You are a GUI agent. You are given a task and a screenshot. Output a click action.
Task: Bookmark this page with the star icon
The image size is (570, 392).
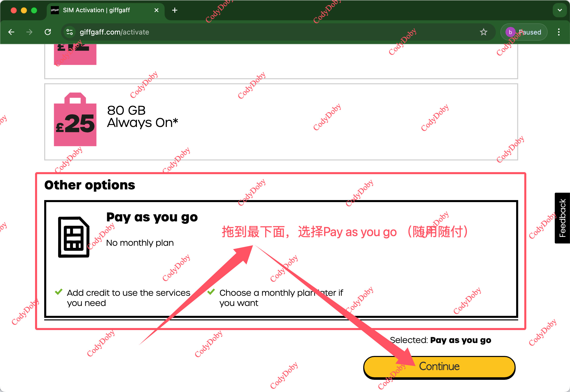tap(483, 32)
